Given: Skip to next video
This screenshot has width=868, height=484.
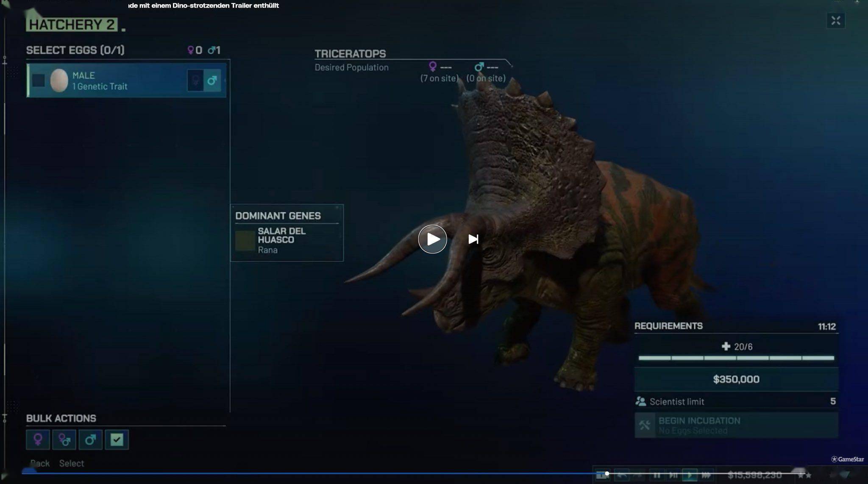Looking at the screenshot, I should [x=473, y=239].
